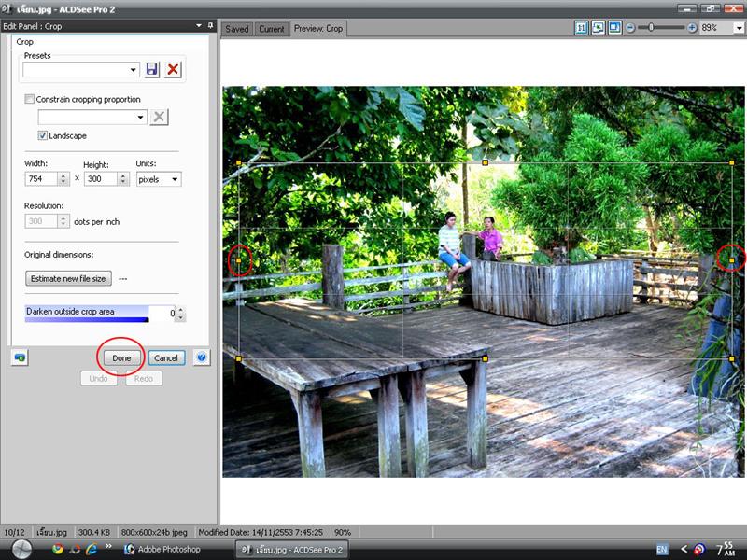The height and width of the screenshot is (560, 747).
Task: Click the zoom out minus button
Action: click(631, 28)
